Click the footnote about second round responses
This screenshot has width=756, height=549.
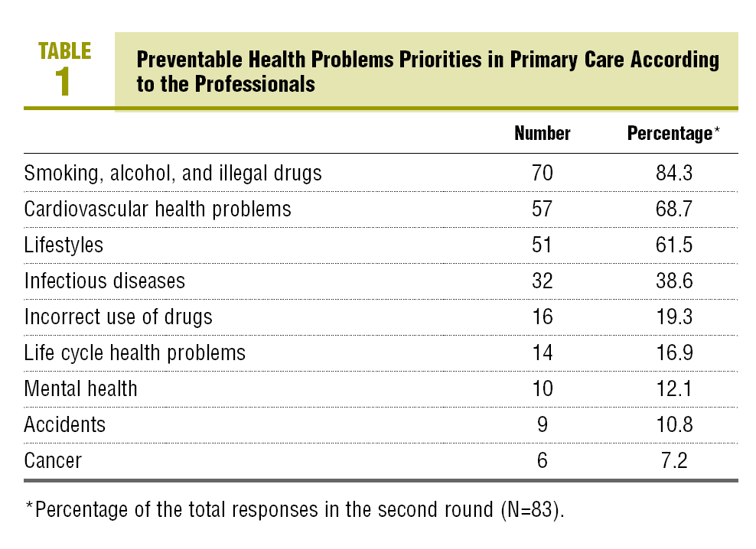point(294,510)
